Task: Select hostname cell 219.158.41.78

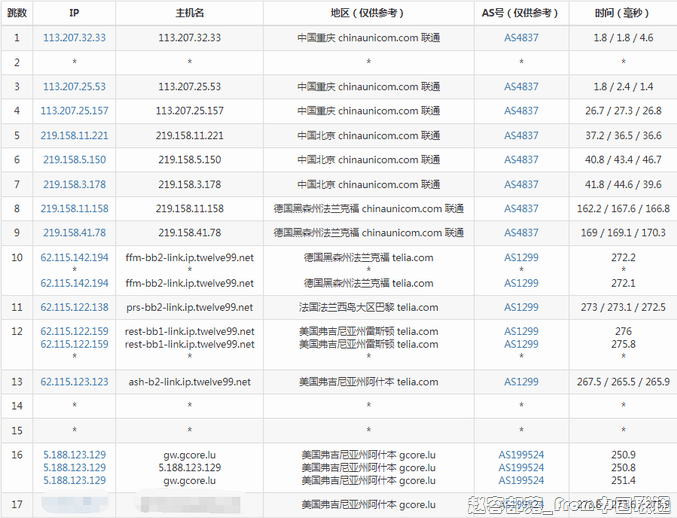Action: [x=190, y=233]
